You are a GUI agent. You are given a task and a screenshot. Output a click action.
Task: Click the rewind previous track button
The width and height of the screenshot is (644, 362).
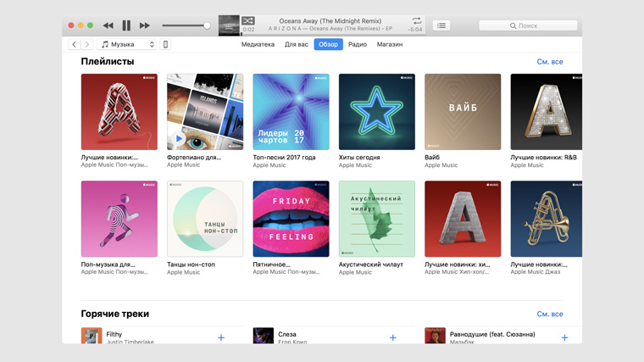click(x=108, y=25)
